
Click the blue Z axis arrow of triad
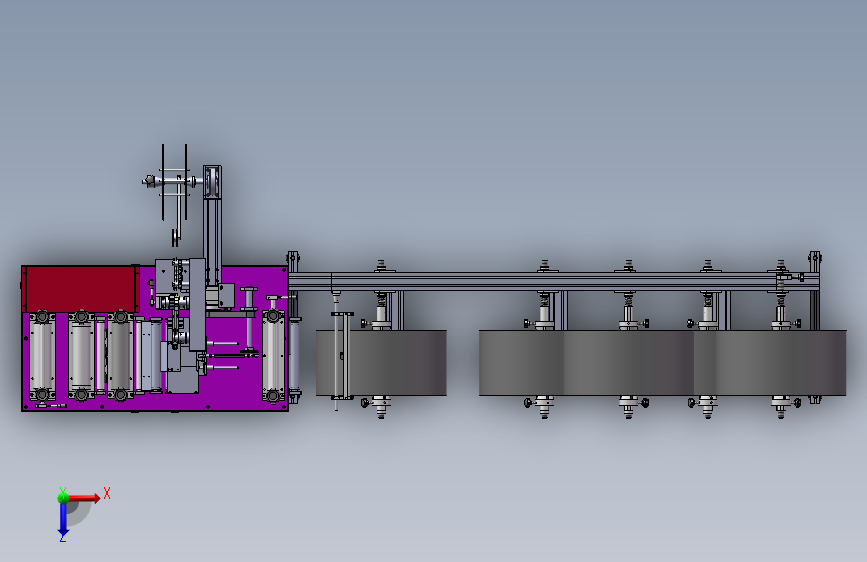coord(63,519)
